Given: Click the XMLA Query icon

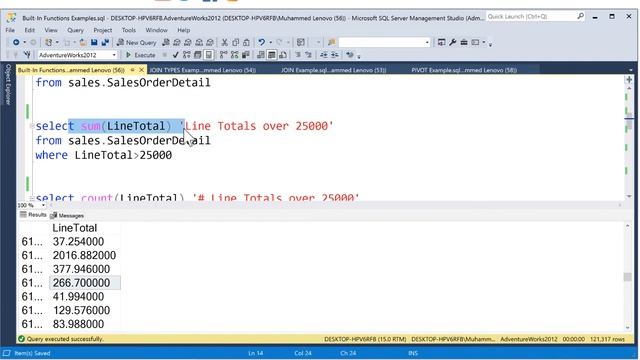Looking at the screenshot, I should [199, 42].
